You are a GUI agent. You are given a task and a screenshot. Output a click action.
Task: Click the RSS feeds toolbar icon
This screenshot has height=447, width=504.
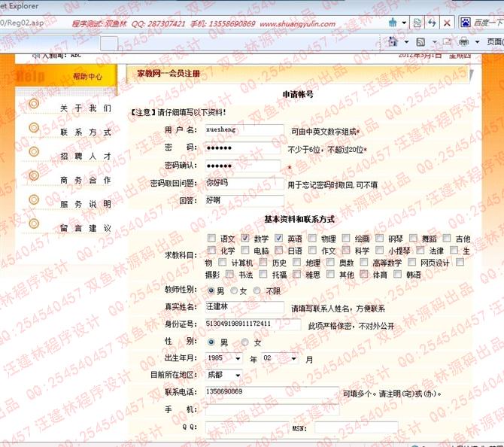(421, 42)
